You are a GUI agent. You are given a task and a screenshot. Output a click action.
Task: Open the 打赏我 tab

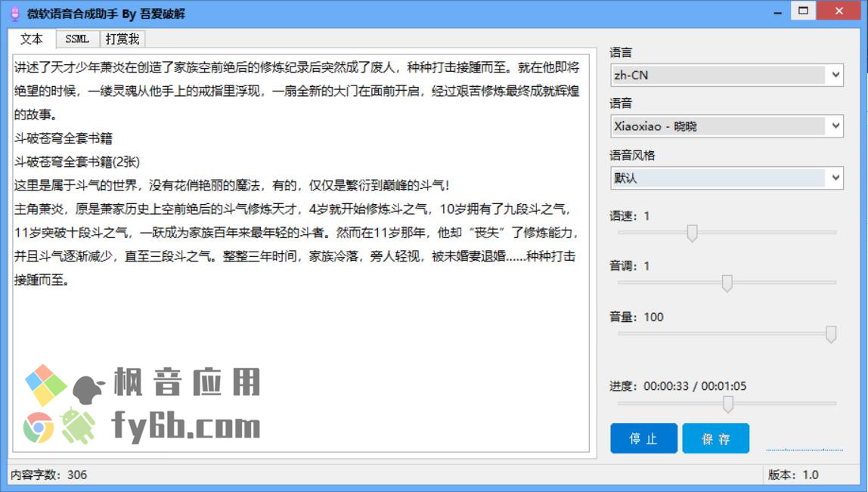coord(122,39)
